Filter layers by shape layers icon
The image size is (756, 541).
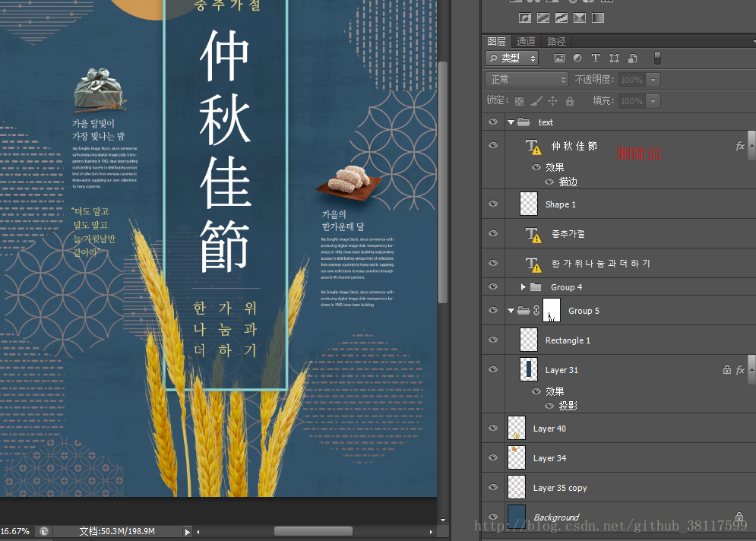(x=614, y=58)
